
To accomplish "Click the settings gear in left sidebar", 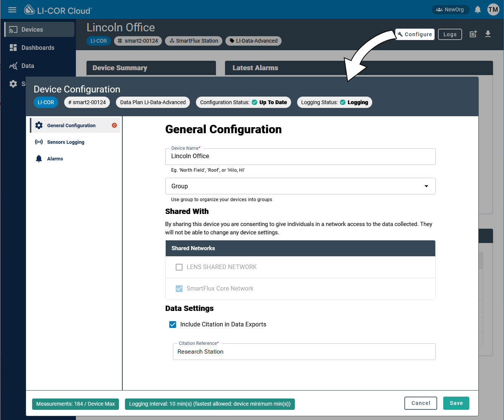I will [13, 84].
